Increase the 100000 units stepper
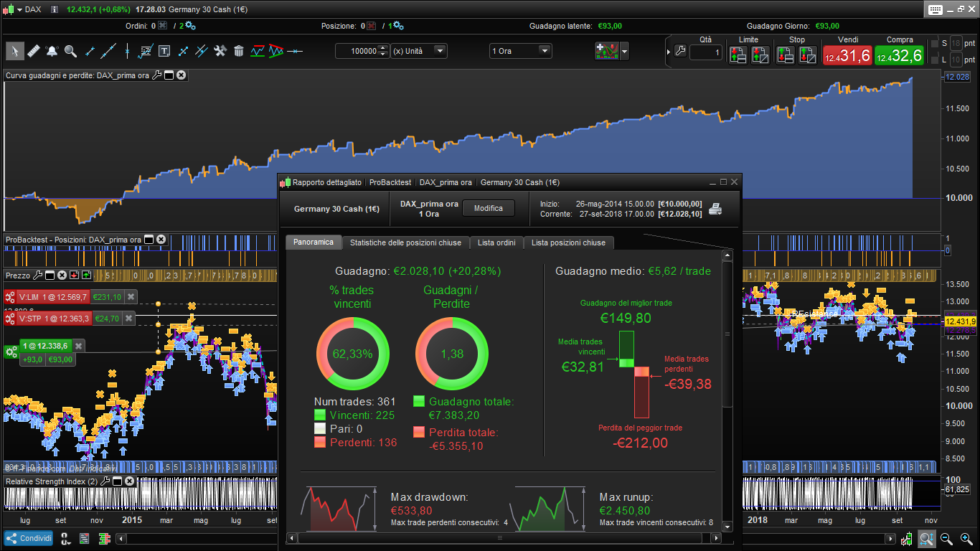This screenshot has height=551, width=980. point(384,47)
